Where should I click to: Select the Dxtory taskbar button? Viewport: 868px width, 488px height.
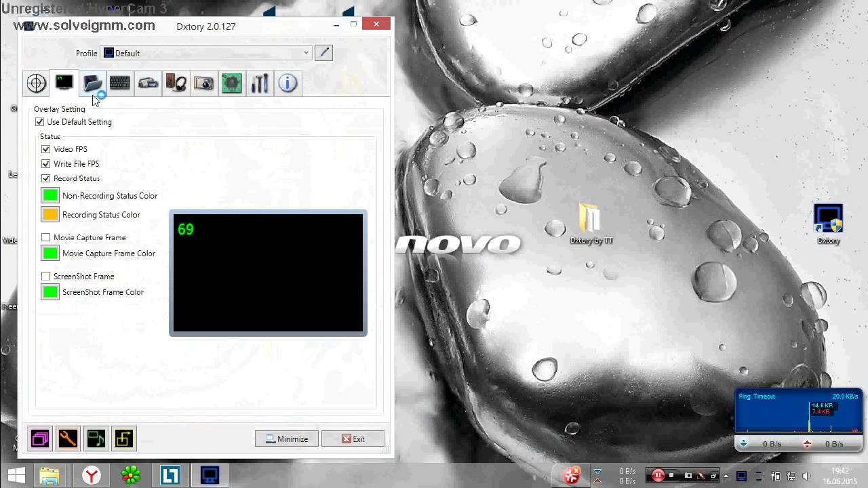coord(210,475)
